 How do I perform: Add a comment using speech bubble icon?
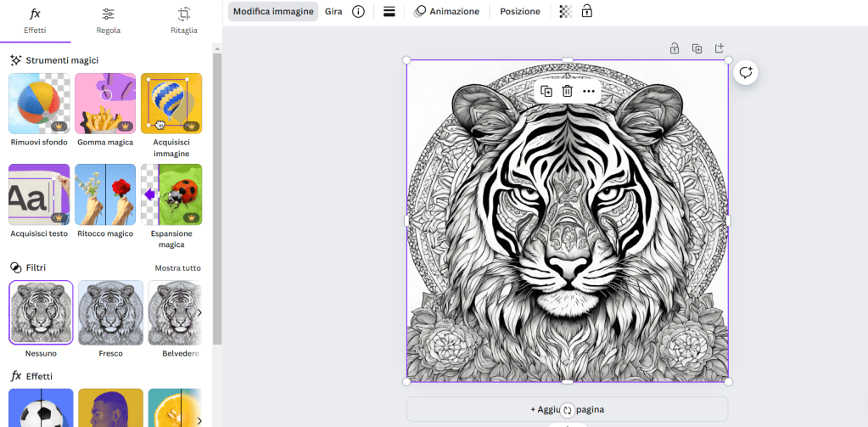click(x=746, y=73)
